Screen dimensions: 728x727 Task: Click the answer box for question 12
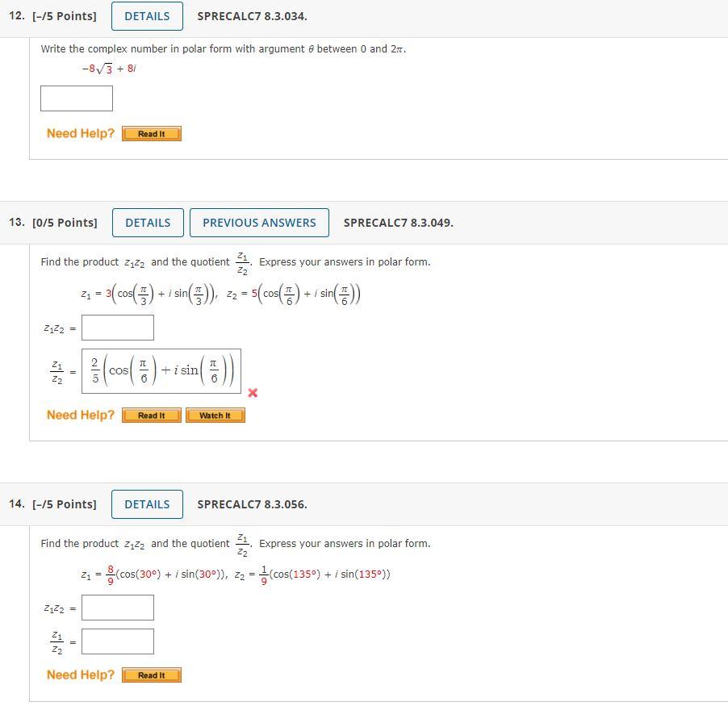(76, 98)
